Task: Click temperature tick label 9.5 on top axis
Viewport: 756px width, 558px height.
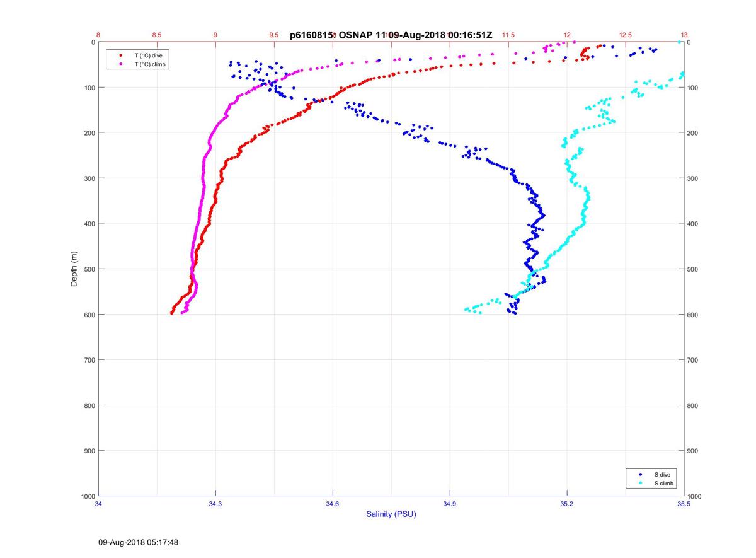Action: 274,35
